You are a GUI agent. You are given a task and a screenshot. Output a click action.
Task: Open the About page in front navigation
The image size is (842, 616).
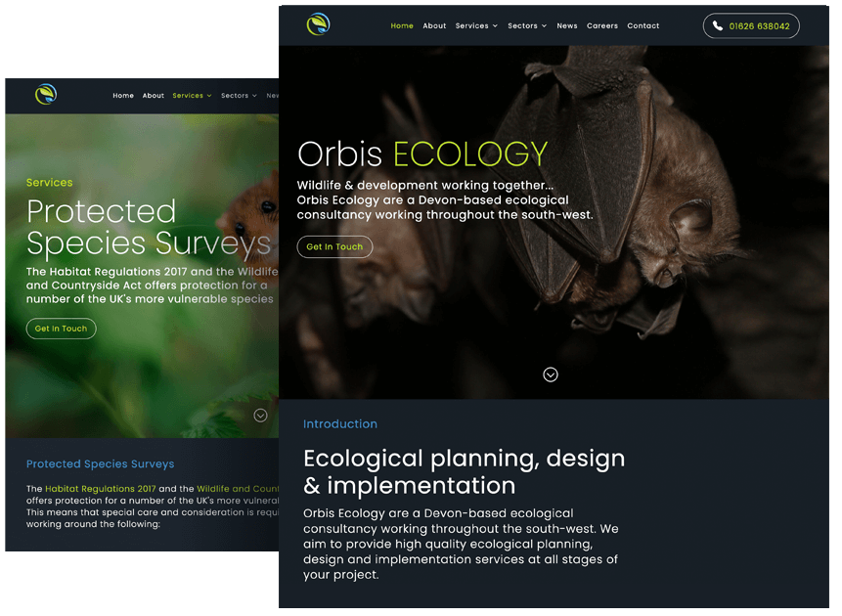(x=434, y=26)
